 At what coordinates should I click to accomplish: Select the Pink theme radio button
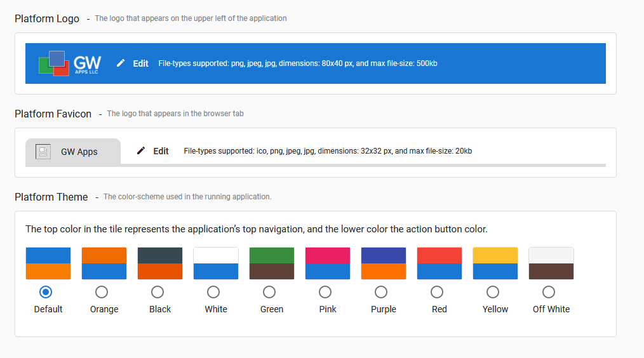click(x=325, y=292)
